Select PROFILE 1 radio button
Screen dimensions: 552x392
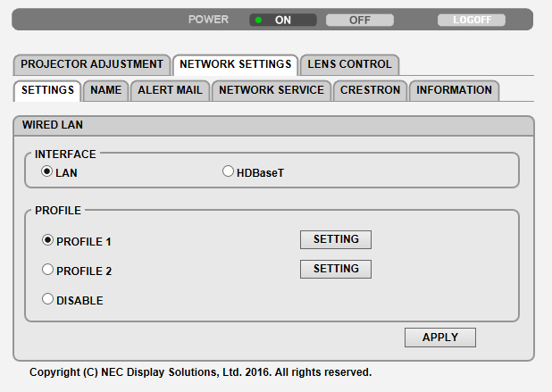click(47, 240)
